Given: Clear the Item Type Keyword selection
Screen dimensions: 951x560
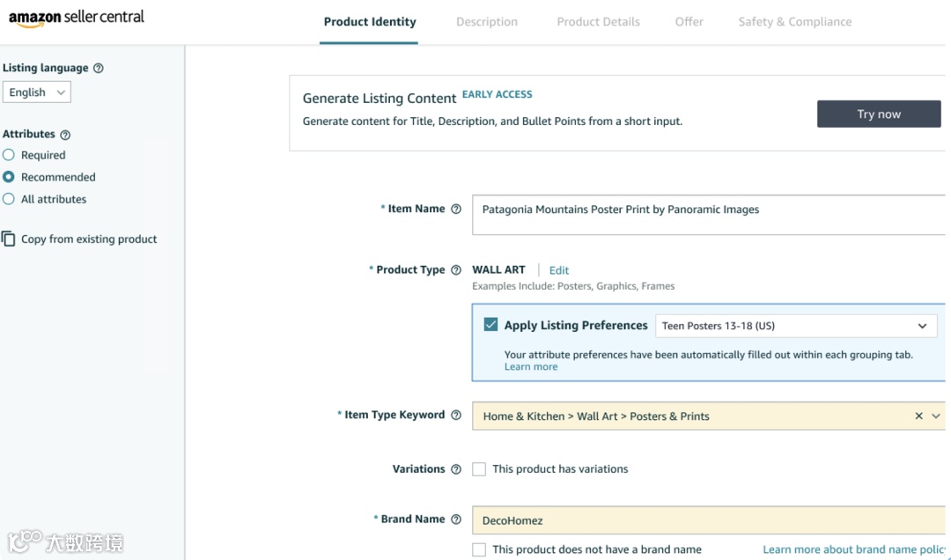Looking at the screenshot, I should coord(918,416).
